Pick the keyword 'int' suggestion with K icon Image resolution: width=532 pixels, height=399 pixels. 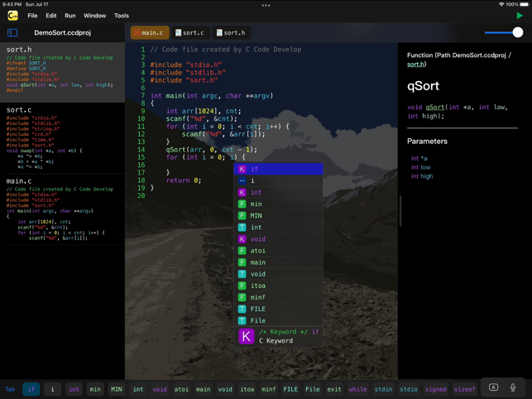[x=278, y=192]
